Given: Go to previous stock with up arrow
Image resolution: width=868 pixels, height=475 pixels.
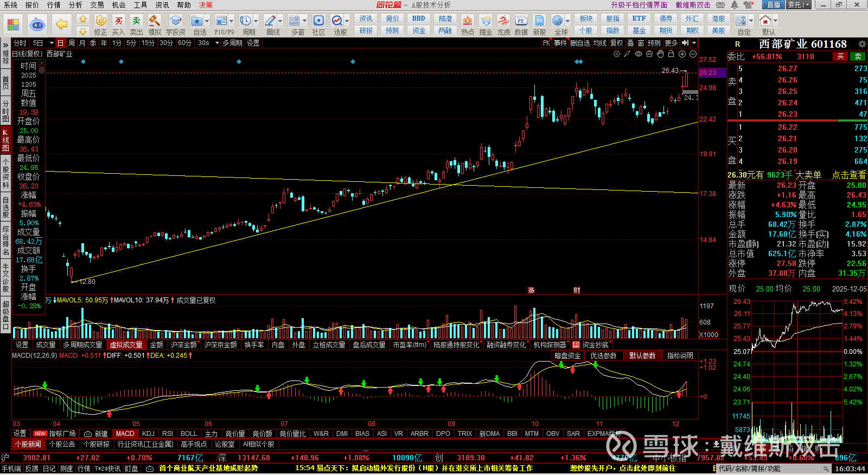Looking at the screenshot, I should (x=83, y=18).
